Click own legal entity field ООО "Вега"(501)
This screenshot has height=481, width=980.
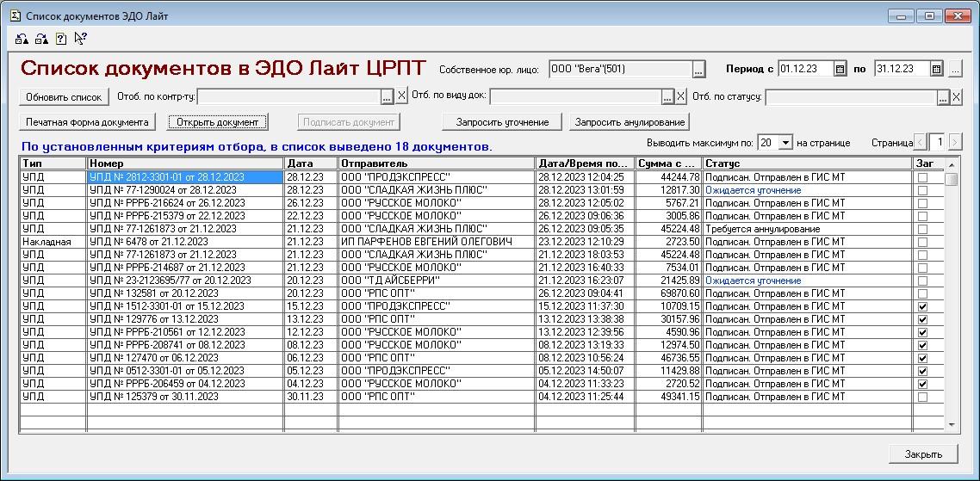click(x=620, y=70)
